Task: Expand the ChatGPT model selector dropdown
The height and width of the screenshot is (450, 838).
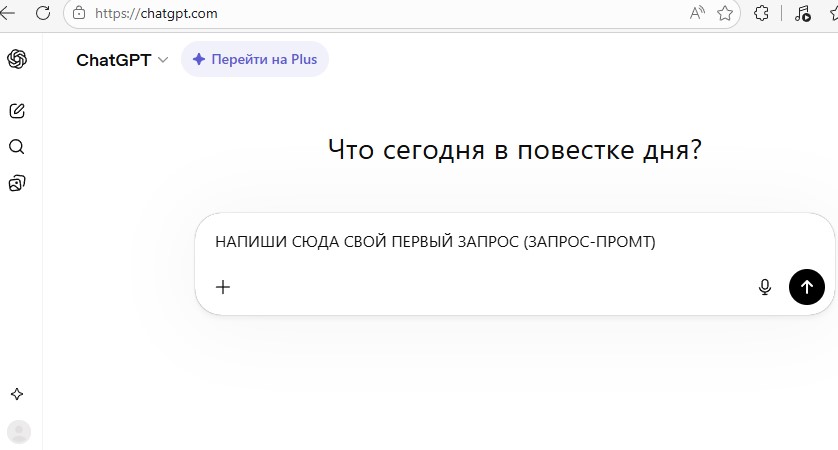Action: click(x=122, y=60)
